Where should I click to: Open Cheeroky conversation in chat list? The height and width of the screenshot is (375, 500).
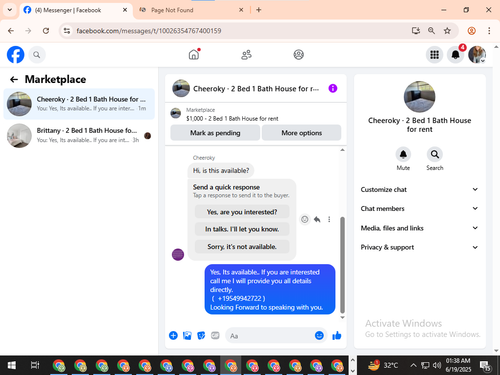79,104
